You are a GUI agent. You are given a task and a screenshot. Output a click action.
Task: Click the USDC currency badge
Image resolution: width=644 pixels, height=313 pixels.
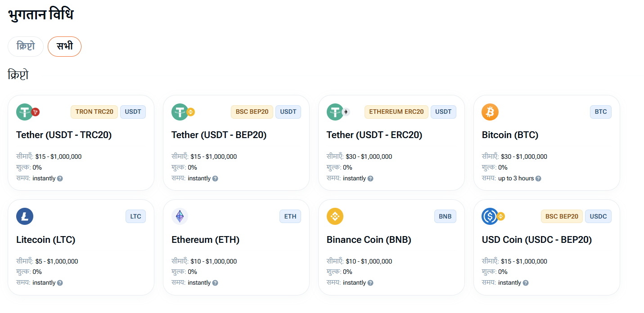point(598,216)
